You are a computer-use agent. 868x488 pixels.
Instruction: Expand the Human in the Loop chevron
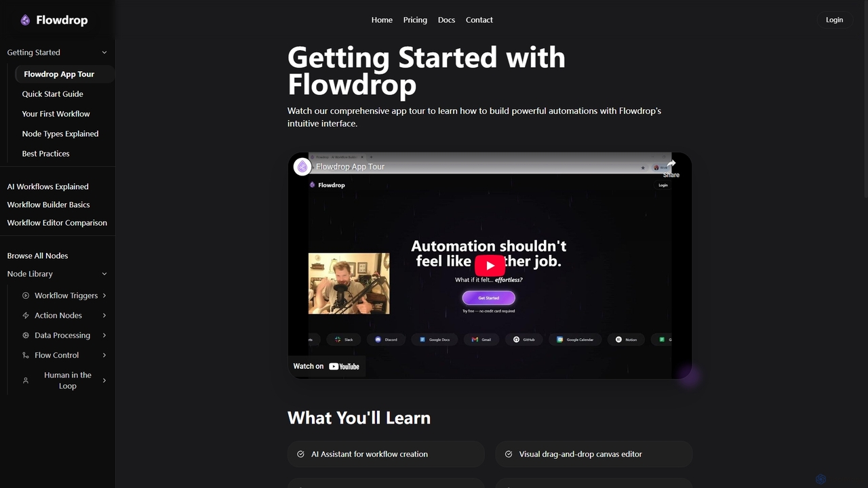pyautogui.click(x=104, y=381)
